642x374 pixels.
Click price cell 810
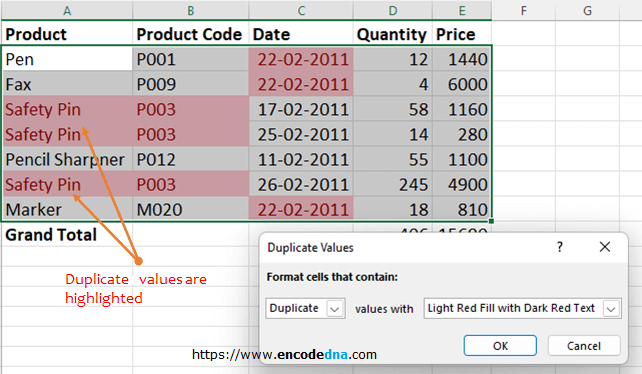462,209
